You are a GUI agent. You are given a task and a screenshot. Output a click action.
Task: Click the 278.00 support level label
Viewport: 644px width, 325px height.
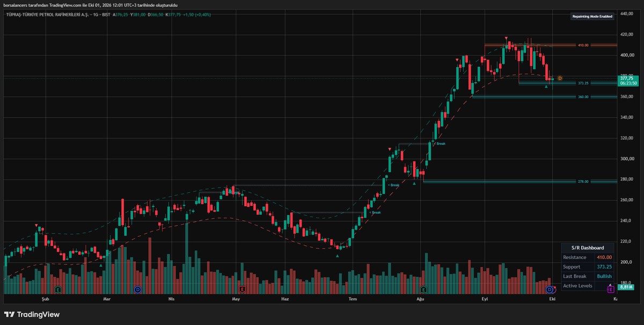583,182
